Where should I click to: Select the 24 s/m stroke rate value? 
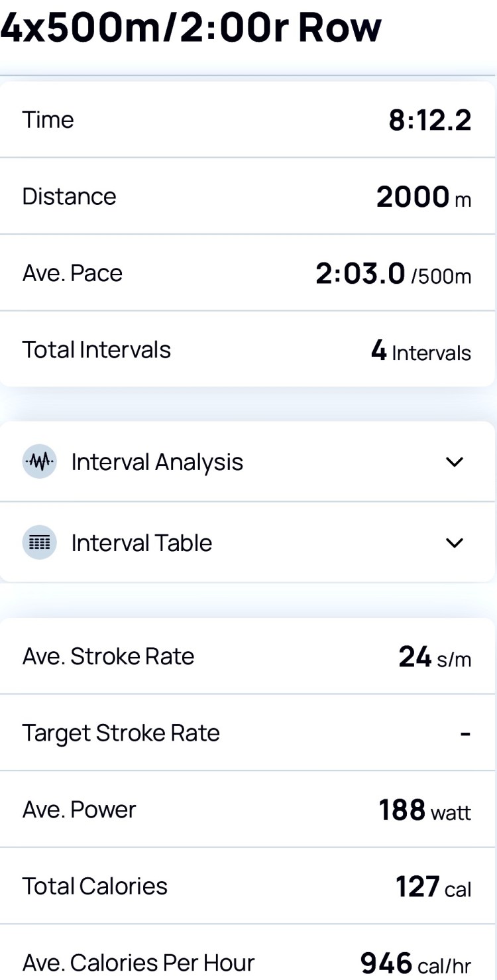[x=435, y=657]
